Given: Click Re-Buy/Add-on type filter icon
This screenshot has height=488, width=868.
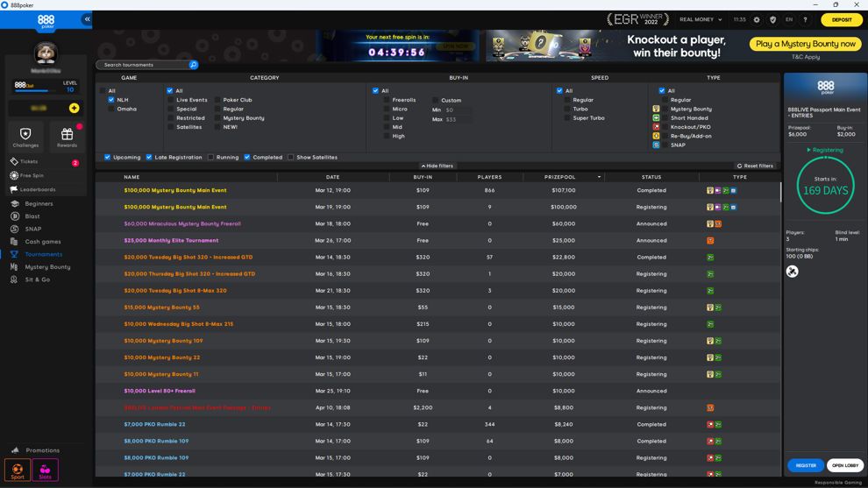Looking at the screenshot, I should (x=656, y=136).
